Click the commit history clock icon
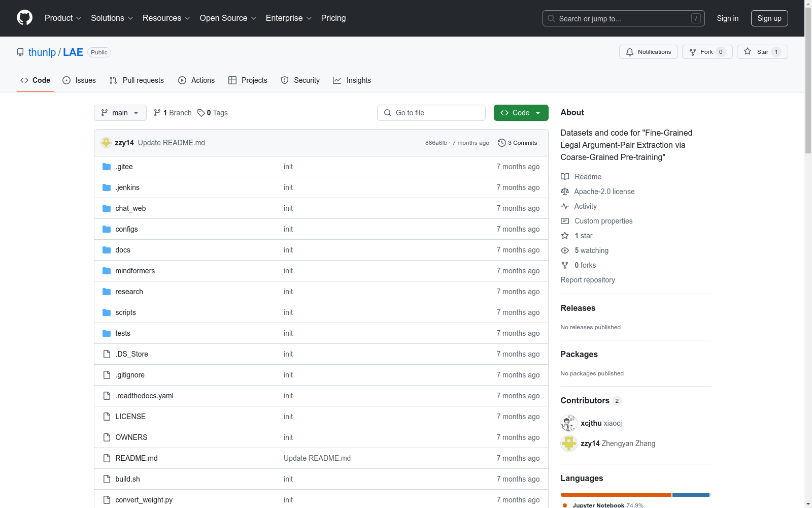The height and width of the screenshot is (508, 812). tap(502, 143)
